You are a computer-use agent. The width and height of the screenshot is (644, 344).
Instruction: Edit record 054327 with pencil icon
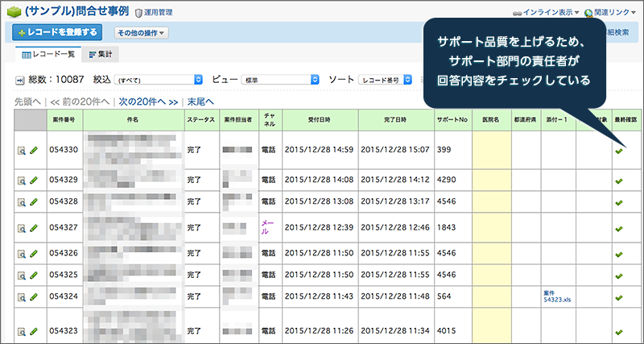[x=34, y=228]
